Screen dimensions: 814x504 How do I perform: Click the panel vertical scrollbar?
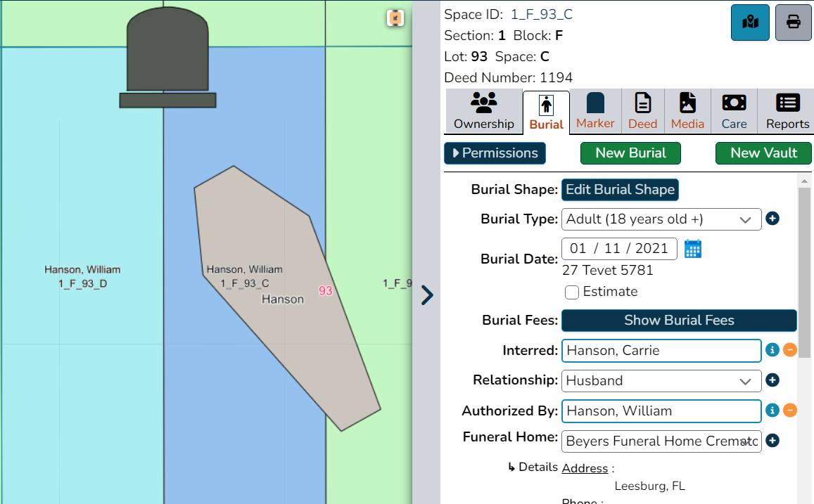804,272
